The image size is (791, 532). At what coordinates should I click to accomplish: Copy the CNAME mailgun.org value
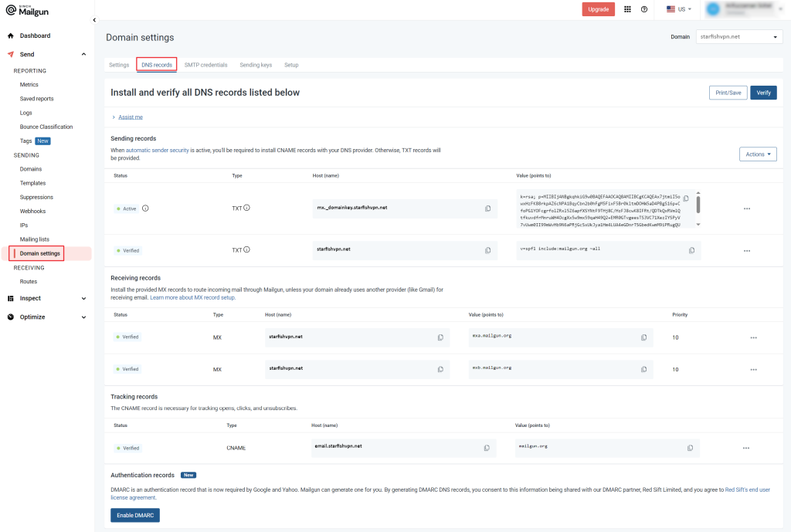[690, 448]
